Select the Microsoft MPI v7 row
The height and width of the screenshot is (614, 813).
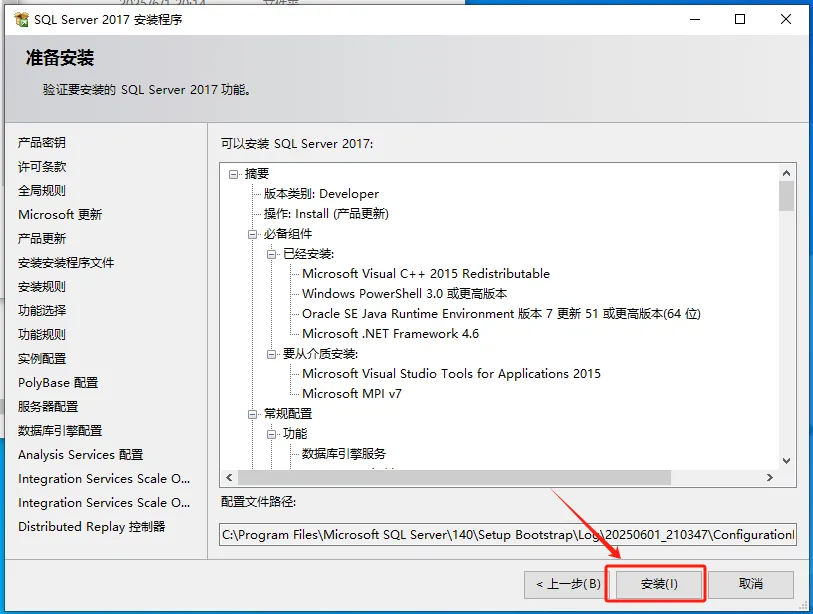pyautogui.click(x=352, y=394)
